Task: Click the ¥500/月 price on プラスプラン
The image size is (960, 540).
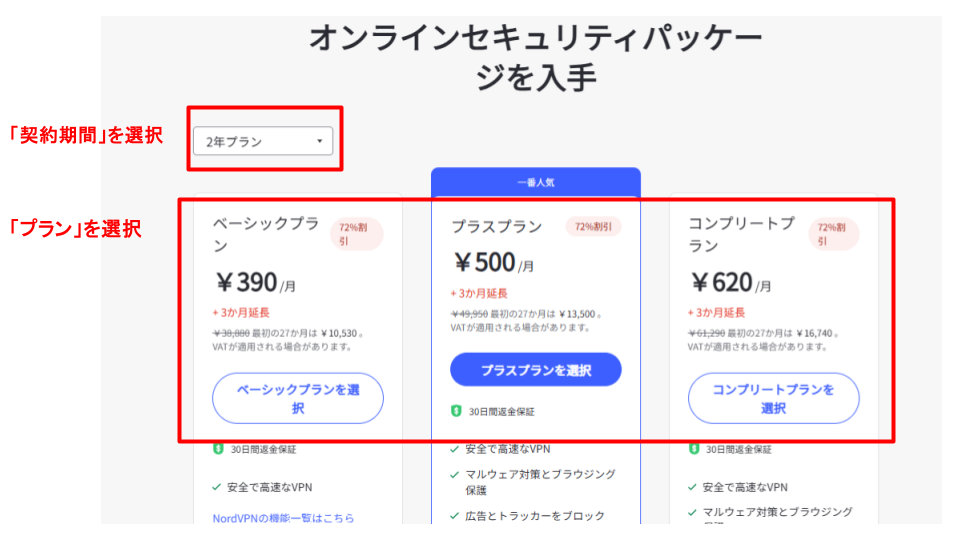Action: click(494, 263)
